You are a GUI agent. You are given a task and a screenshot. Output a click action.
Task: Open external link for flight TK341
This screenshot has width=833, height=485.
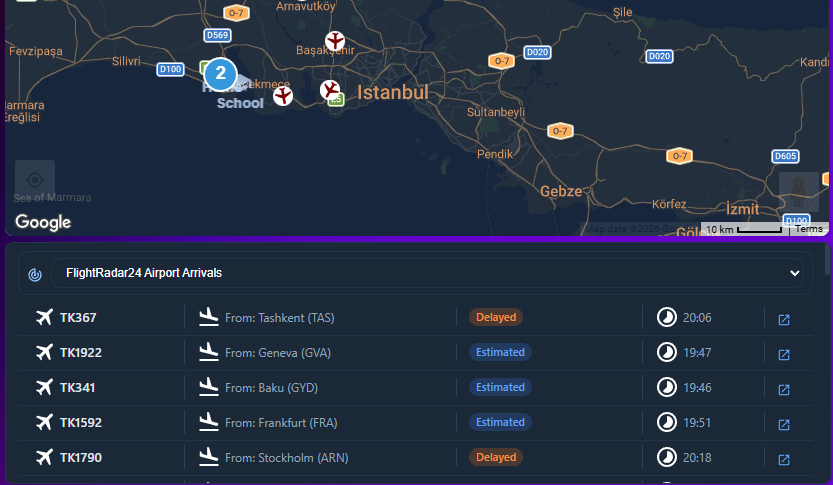pyautogui.click(x=784, y=389)
